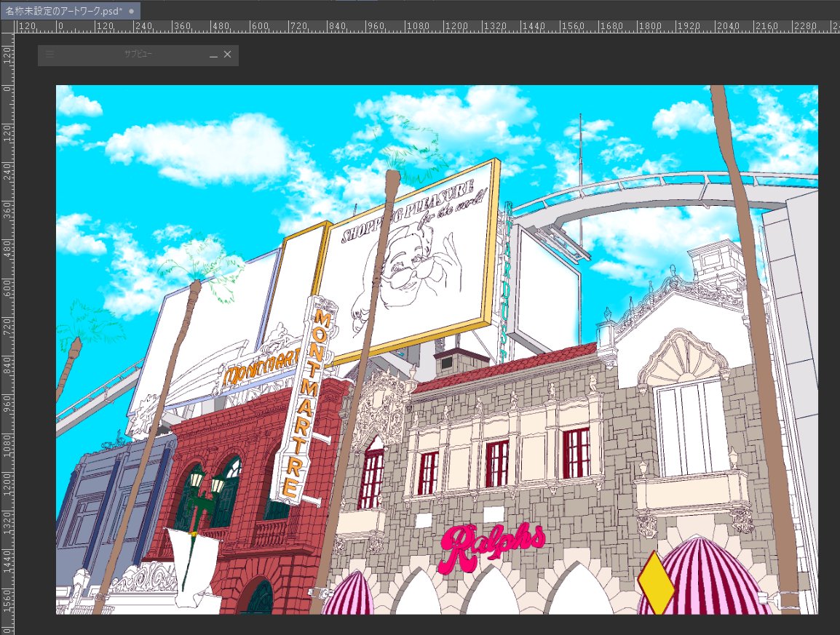Click the ruler origin corner box
The width and height of the screenshot is (840, 635).
pyautogui.click(x=7, y=27)
